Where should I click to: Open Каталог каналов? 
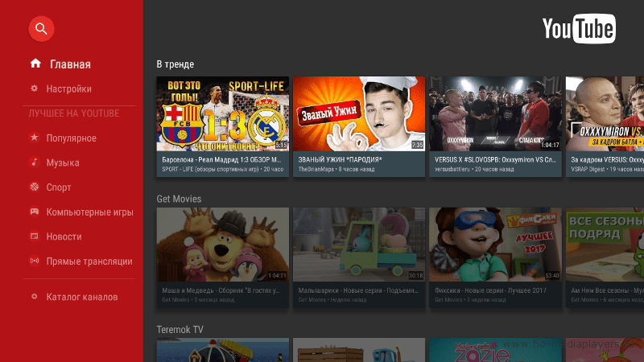coord(82,297)
